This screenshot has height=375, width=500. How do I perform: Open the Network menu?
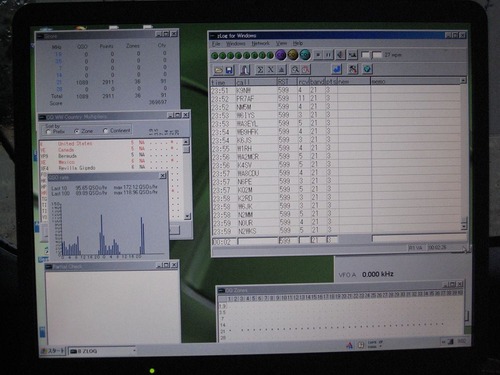tap(260, 43)
